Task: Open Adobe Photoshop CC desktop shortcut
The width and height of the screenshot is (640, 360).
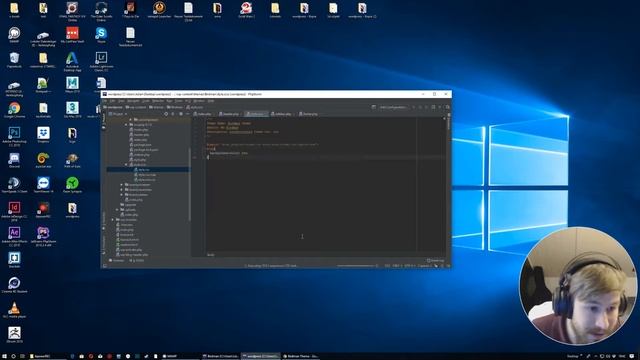Action: click(14, 136)
